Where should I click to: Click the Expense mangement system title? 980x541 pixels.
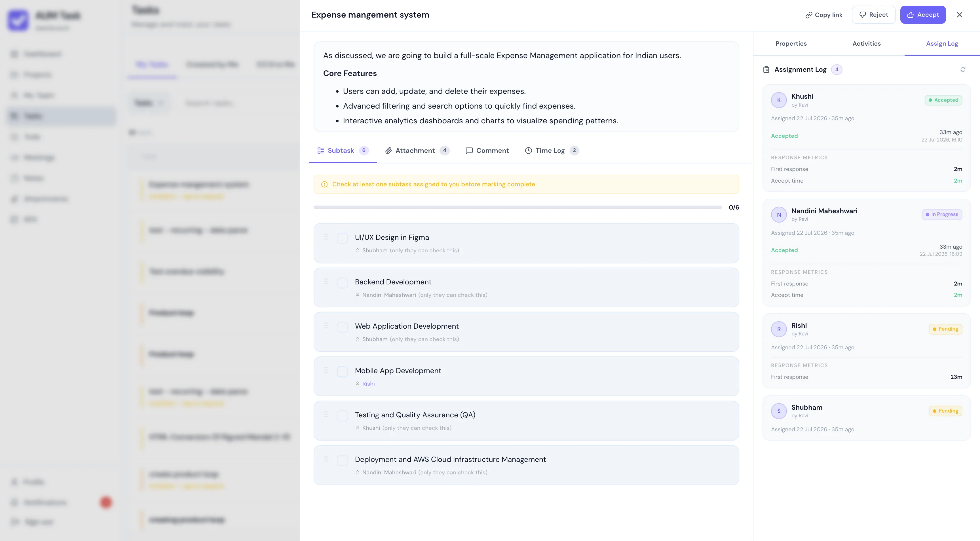point(370,15)
